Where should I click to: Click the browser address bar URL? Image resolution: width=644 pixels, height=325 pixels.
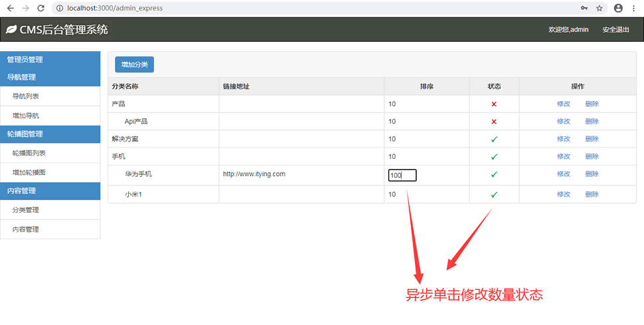point(115,8)
